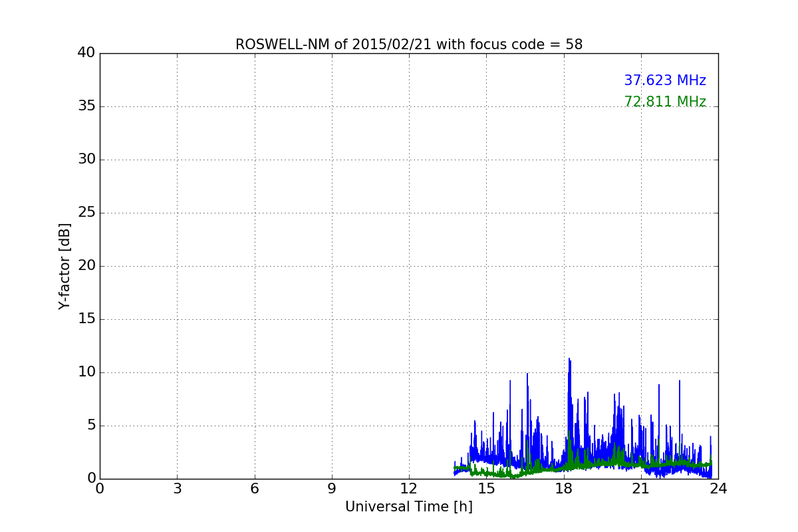The width and height of the screenshot is (798, 532).
Task: Click the Y-factor [dB] axis label
Action: 65,266
